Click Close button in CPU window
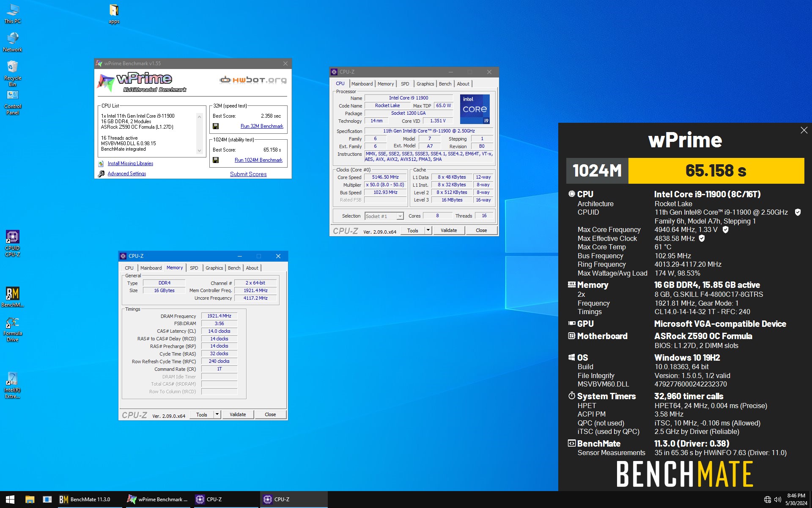The image size is (812, 508). pos(481,230)
